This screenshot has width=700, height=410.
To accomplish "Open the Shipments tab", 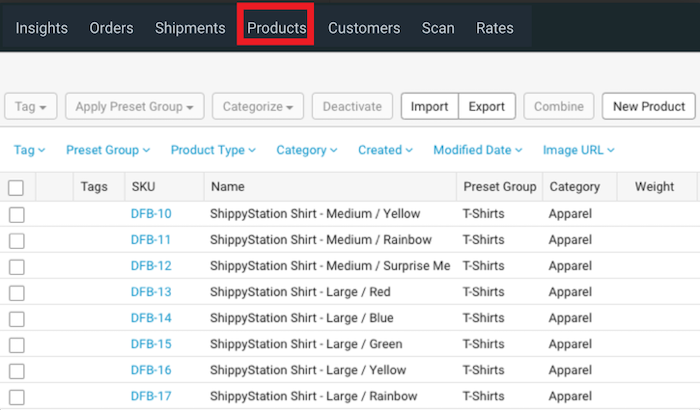I will 190,28.
